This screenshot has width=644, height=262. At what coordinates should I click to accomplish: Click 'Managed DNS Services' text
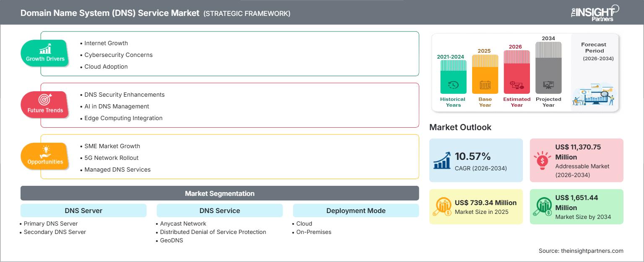pyautogui.click(x=117, y=170)
